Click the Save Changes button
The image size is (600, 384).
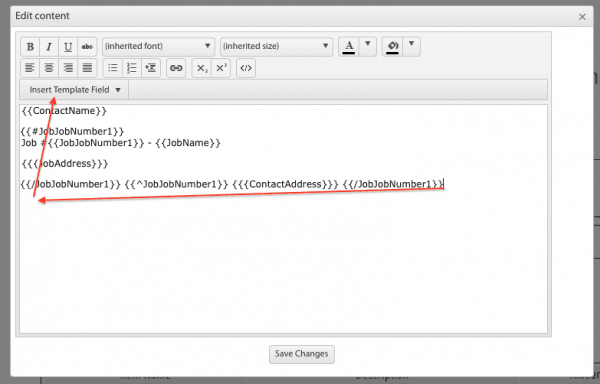302,354
